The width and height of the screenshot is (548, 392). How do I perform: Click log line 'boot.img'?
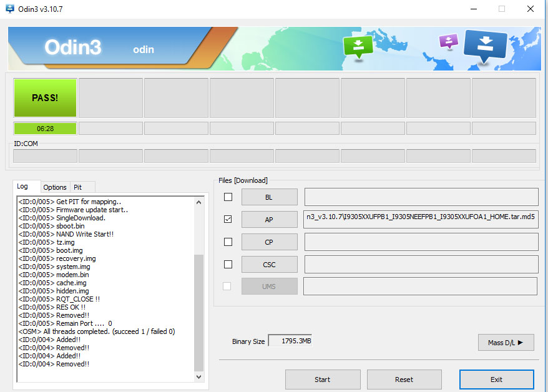tap(51, 250)
